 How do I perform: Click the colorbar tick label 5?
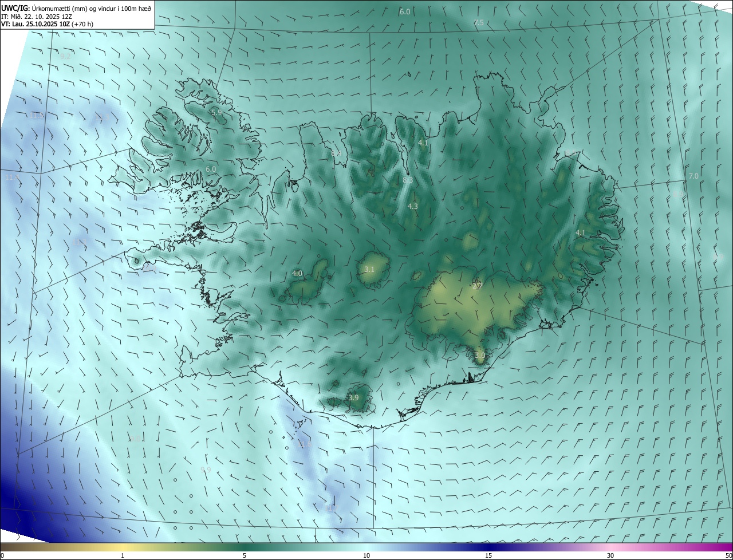(245, 555)
